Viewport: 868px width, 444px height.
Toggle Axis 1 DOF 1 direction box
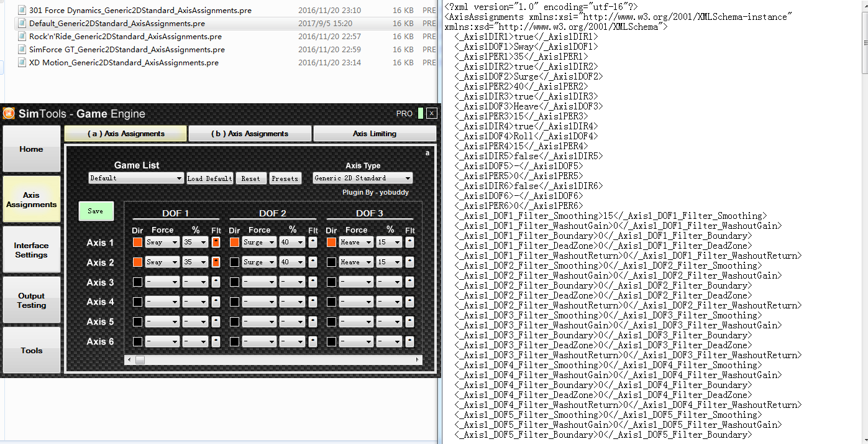(137, 242)
